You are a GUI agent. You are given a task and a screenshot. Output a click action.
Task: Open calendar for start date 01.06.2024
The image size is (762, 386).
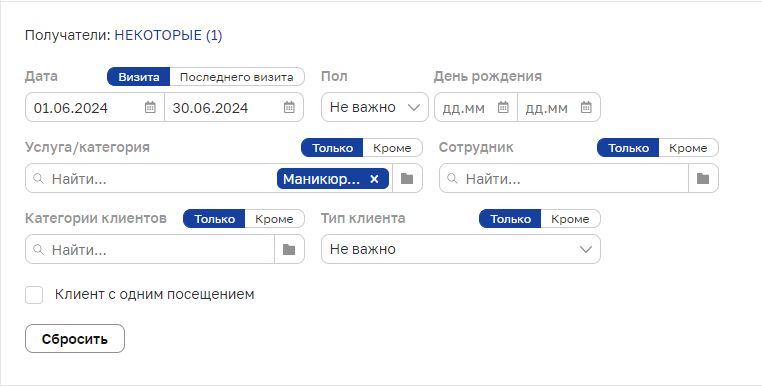click(150, 107)
